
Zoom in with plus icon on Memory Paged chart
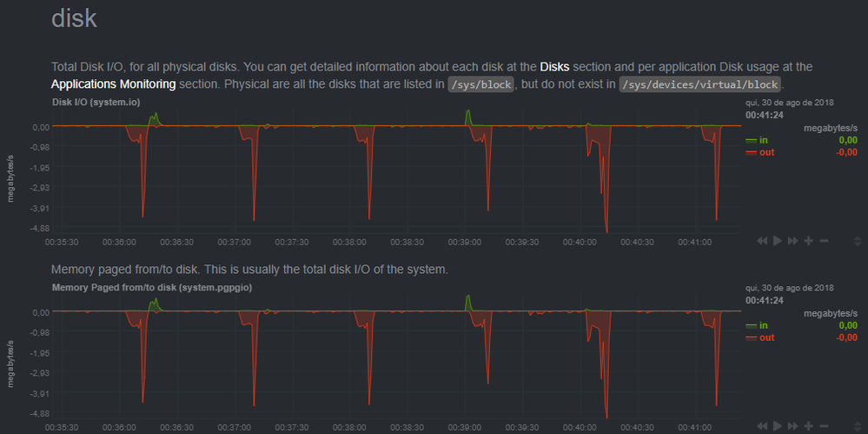[x=809, y=425]
